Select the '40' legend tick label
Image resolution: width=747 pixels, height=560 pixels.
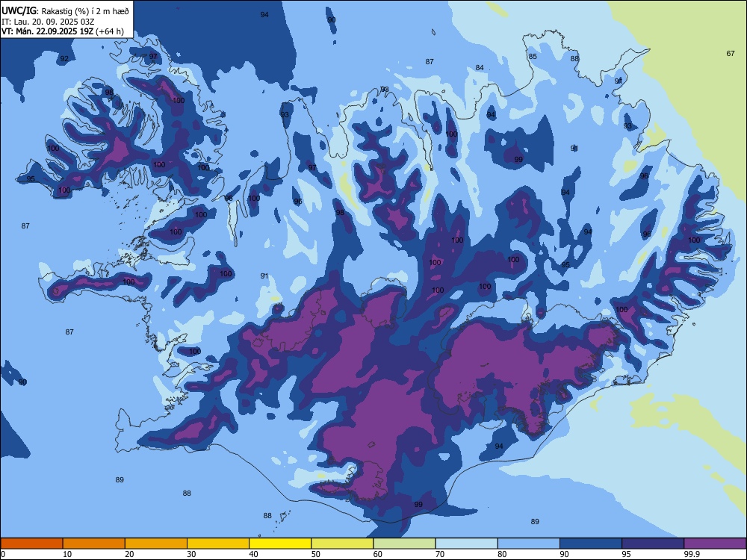point(254,554)
